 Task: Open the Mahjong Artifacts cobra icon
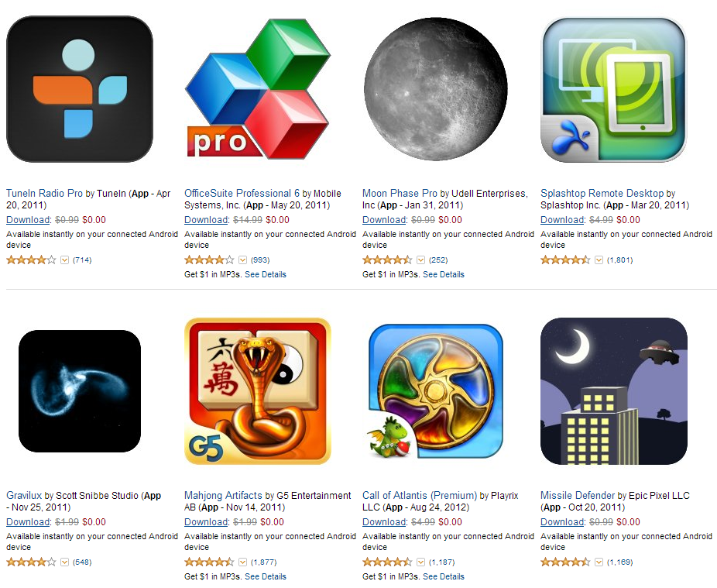(257, 391)
